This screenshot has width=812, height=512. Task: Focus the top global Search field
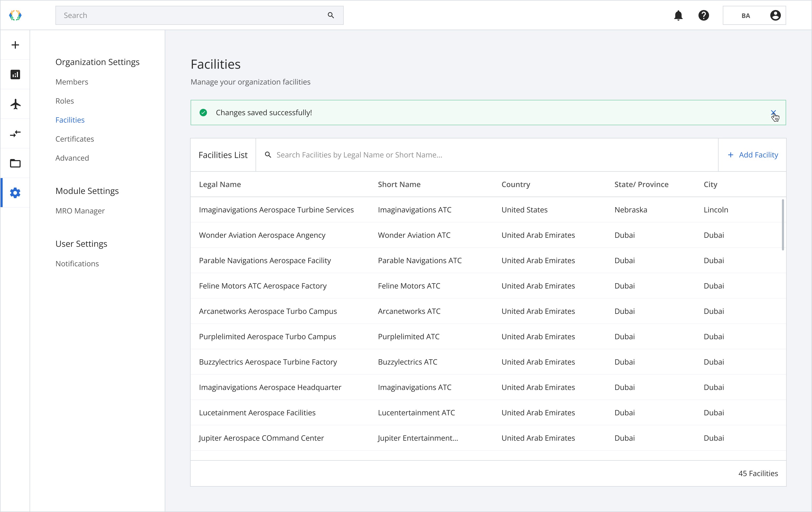(199, 15)
